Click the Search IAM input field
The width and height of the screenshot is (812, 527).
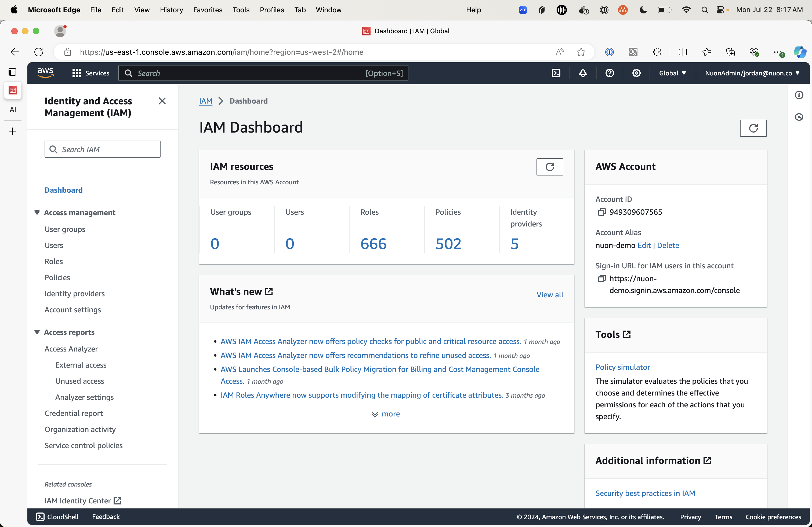[x=102, y=149]
